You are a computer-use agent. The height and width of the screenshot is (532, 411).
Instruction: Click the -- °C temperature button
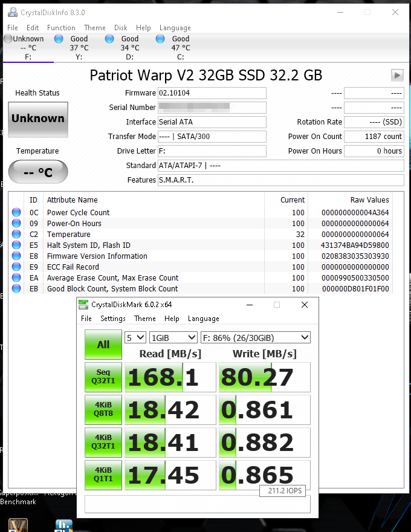(x=38, y=172)
